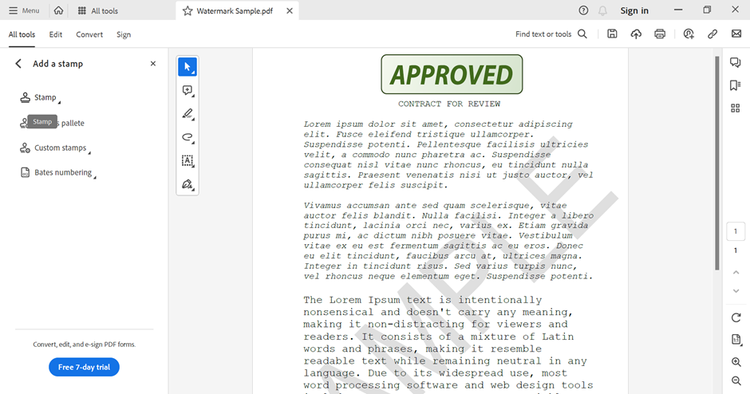Send the file by email icon

click(736, 34)
